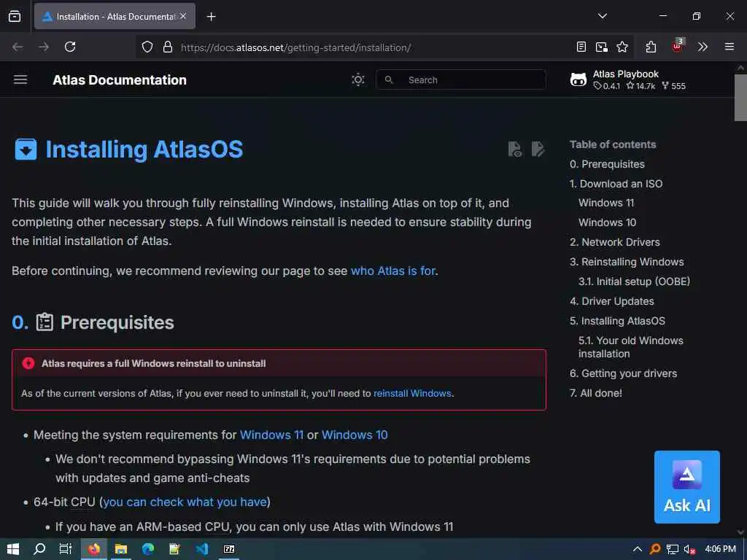Edit this page pencil icon
This screenshot has width=747, height=560.
click(x=538, y=149)
